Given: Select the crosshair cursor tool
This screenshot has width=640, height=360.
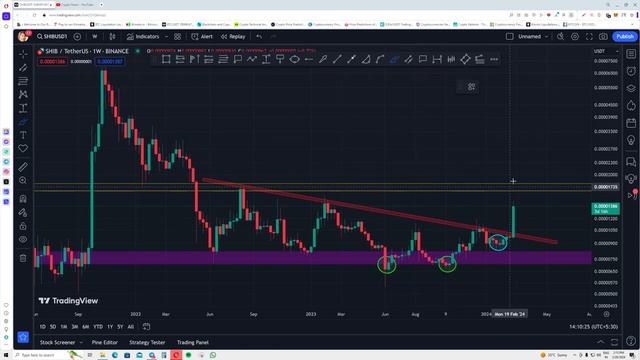Looking at the screenshot, I should point(23,54).
